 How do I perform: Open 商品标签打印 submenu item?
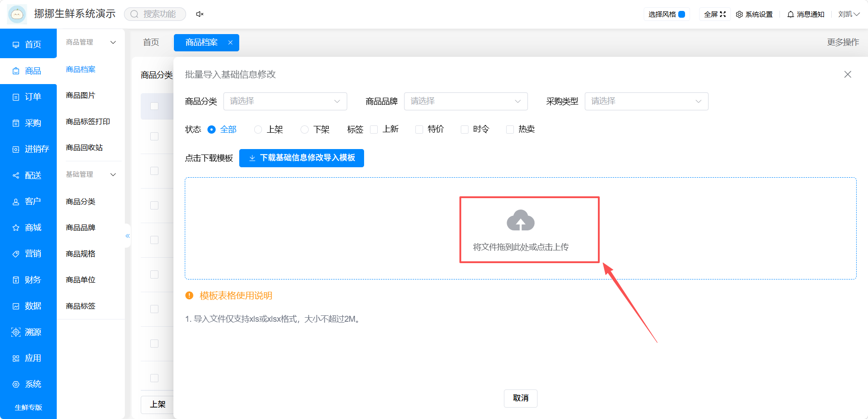click(x=88, y=121)
